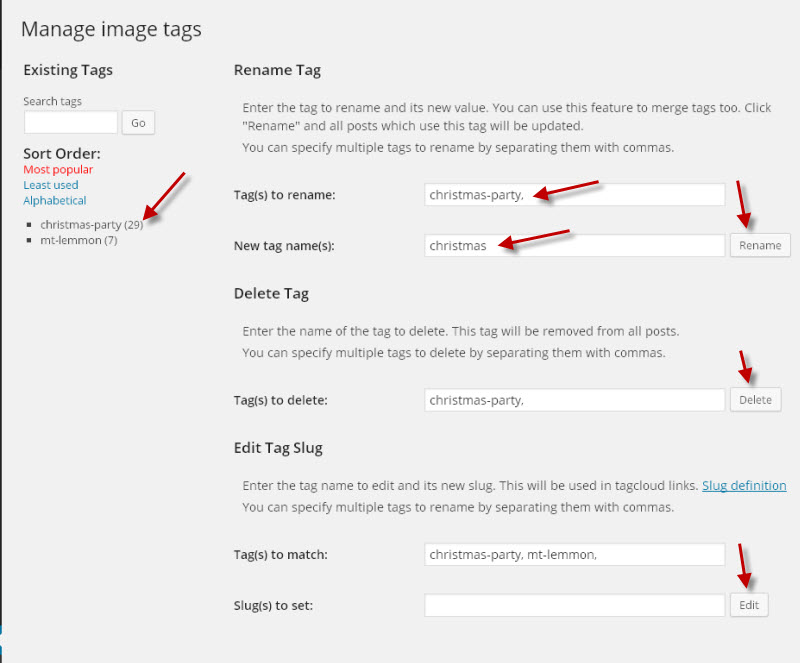Click the Edit Tag Slug heading

[x=278, y=448]
